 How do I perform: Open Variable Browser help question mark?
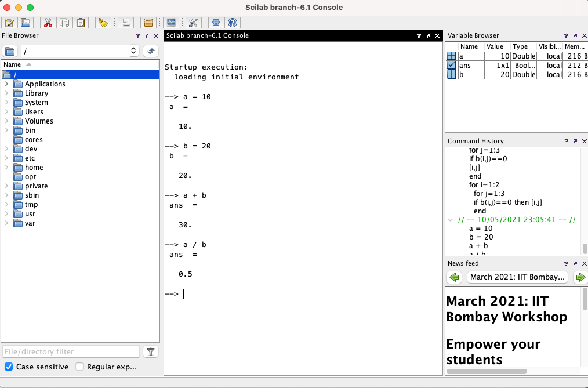566,35
